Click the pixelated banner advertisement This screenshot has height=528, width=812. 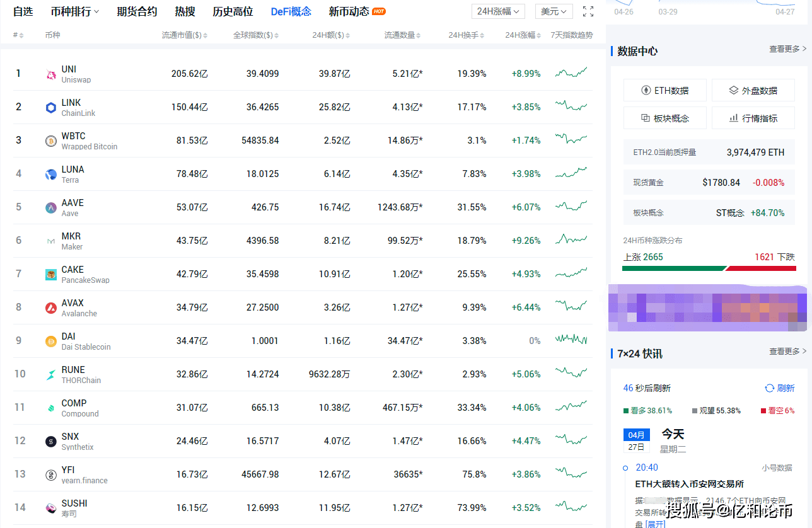pos(707,307)
